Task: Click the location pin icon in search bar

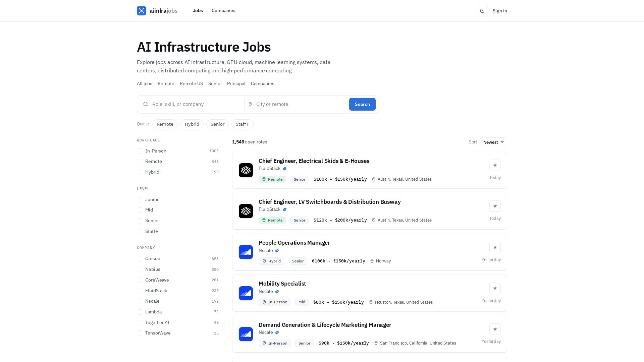Action: [250, 104]
